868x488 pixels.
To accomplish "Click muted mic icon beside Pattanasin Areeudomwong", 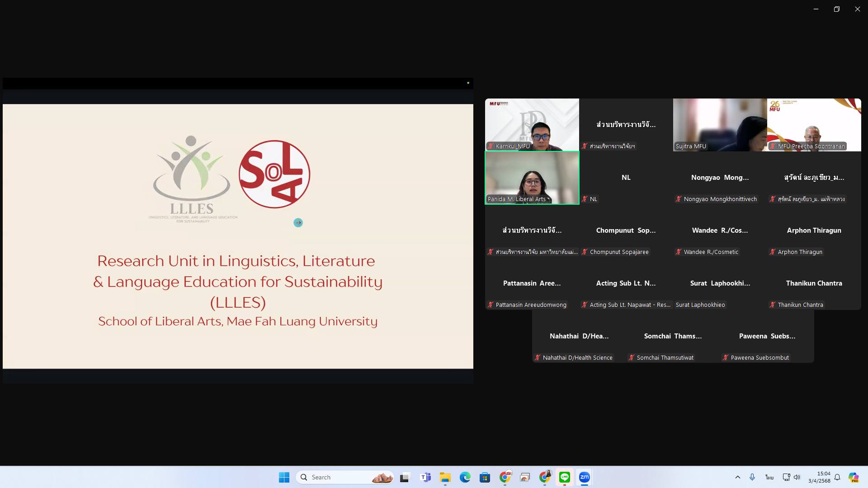I will (491, 305).
